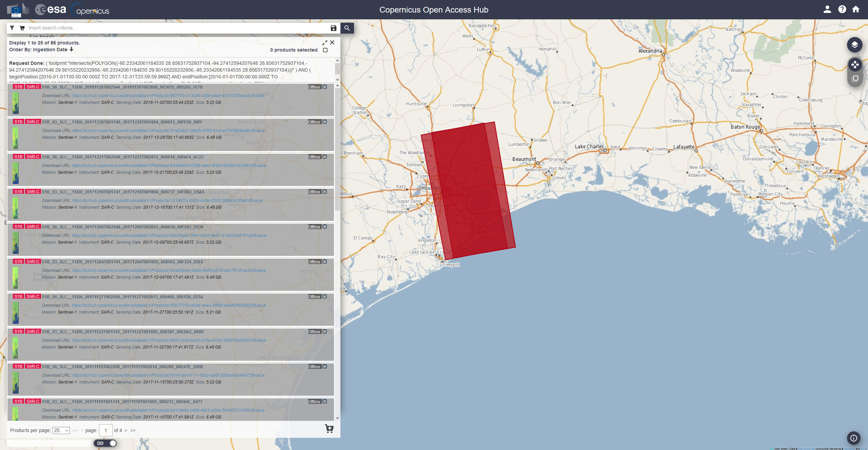Open thumbnail of product 20161120T002544
868x450 pixels.
click(x=16, y=103)
